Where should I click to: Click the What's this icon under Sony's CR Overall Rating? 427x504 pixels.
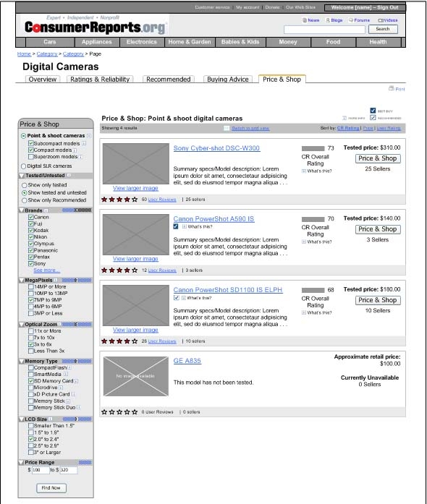click(304, 171)
